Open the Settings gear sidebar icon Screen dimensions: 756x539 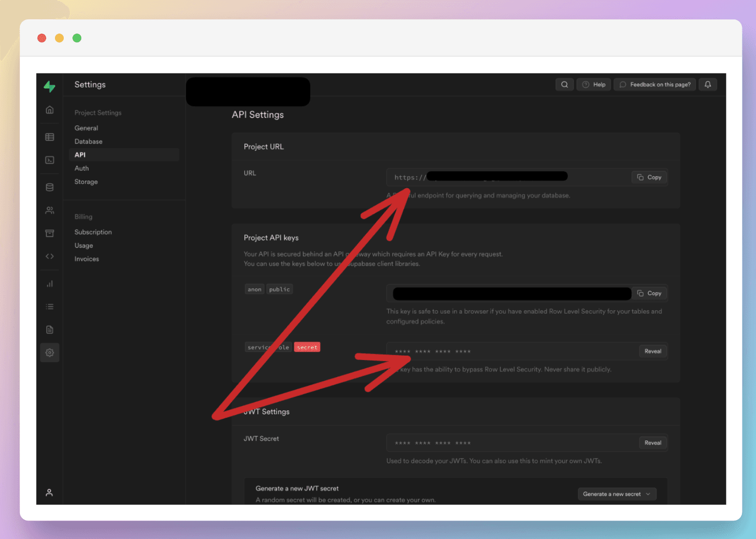[50, 353]
